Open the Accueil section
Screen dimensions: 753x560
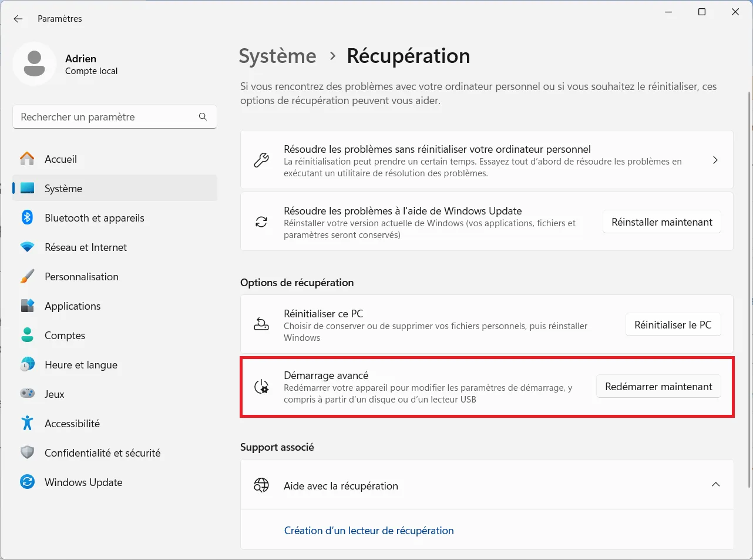pos(115,159)
